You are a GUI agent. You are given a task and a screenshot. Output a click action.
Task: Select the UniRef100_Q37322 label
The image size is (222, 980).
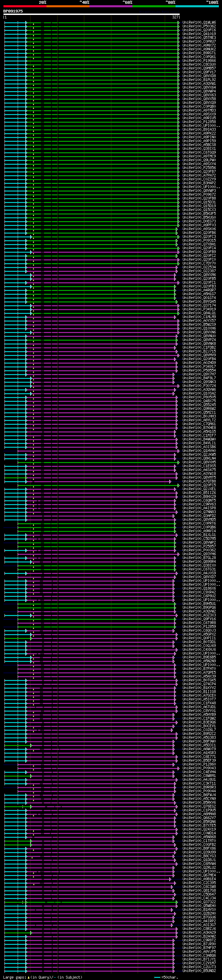tap(199, 902)
